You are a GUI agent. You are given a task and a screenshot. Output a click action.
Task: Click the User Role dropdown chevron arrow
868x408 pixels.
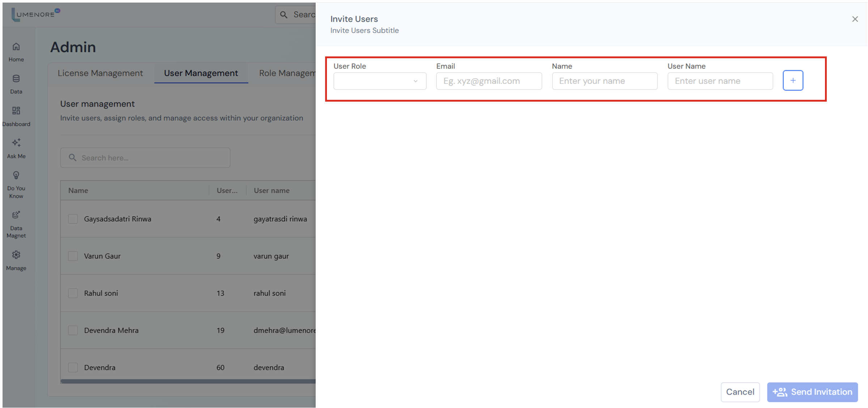click(x=416, y=81)
